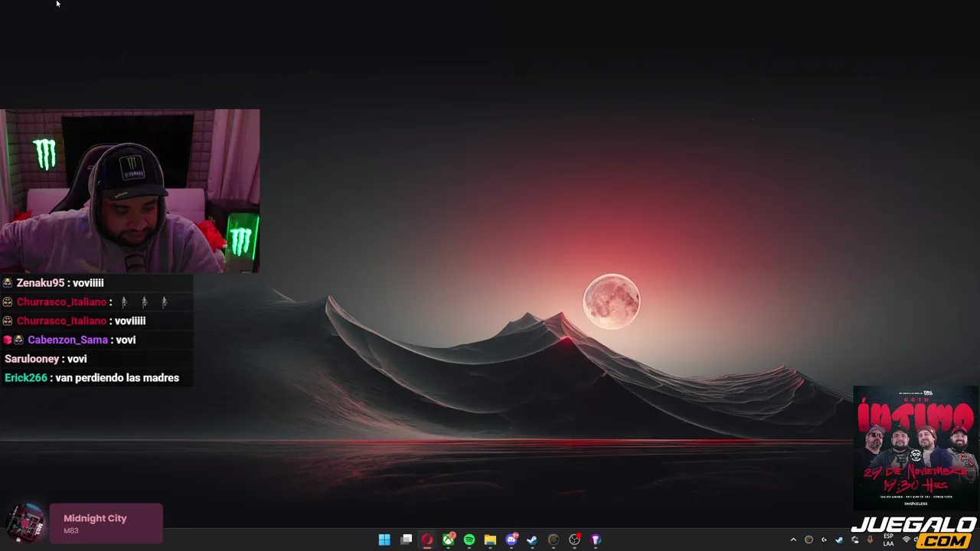Switch the ESP LAA input language
980x551 pixels.
pyautogui.click(x=888, y=540)
